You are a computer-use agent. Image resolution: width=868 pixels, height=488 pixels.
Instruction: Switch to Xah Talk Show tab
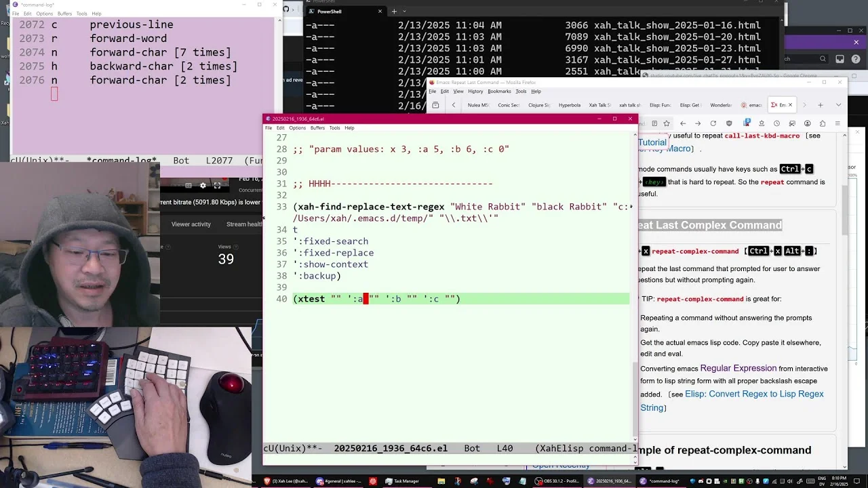(x=599, y=105)
